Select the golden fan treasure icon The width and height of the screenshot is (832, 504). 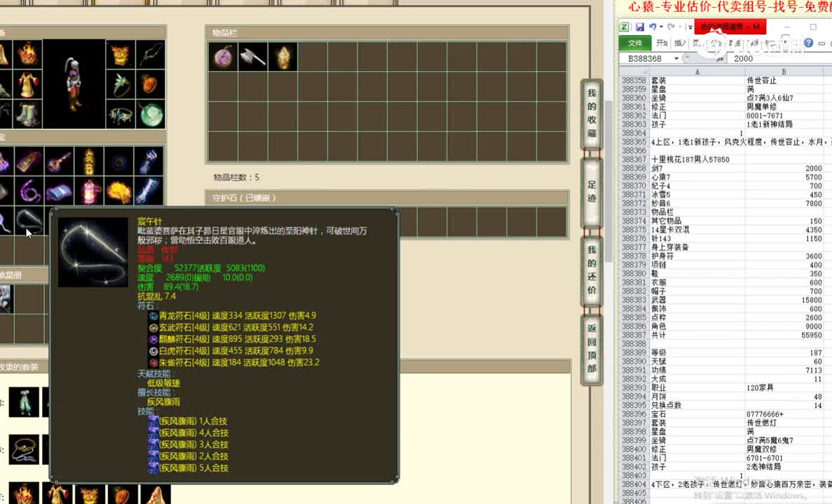pos(118,191)
